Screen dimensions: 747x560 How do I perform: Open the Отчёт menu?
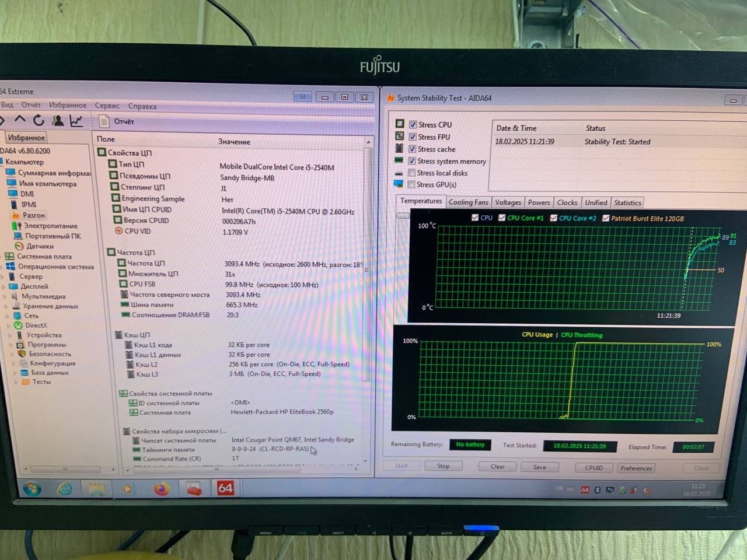click(x=31, y=105)
